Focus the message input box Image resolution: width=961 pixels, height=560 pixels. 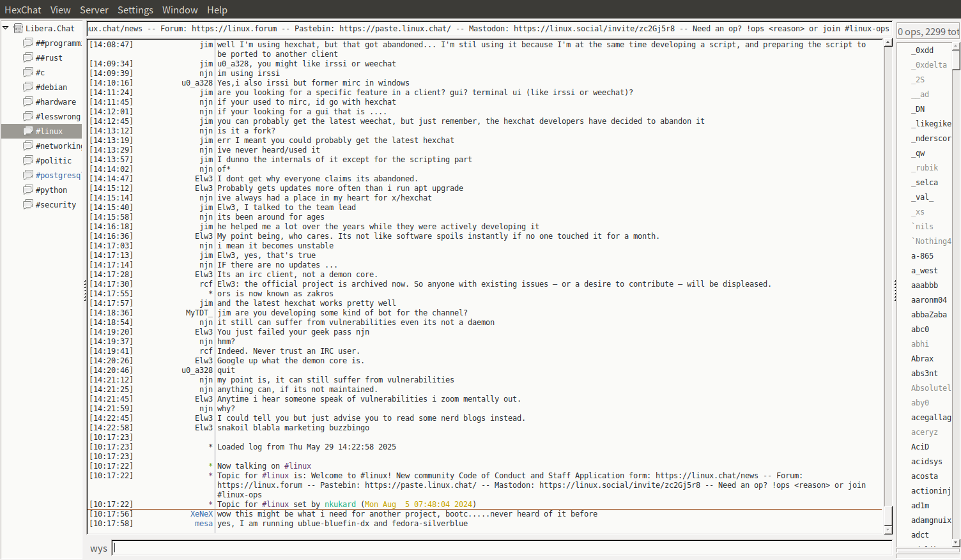tap(502, 548)
